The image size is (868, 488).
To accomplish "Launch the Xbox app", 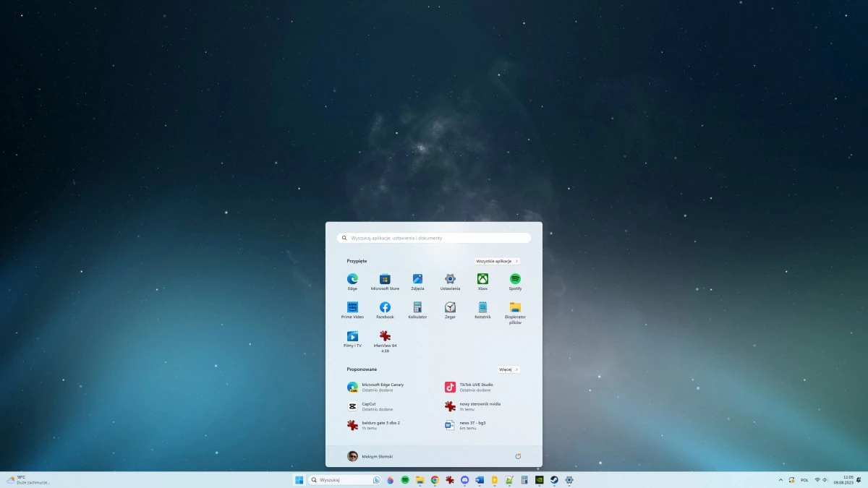I will click(482, 278).
